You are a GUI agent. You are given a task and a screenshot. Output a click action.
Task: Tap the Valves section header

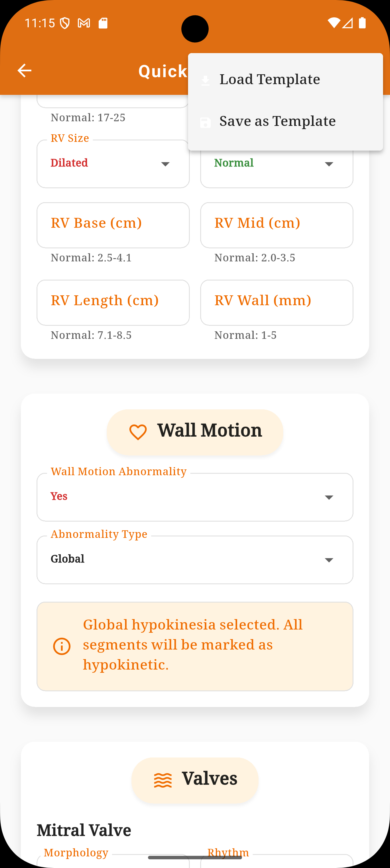(x=195, y=780)
